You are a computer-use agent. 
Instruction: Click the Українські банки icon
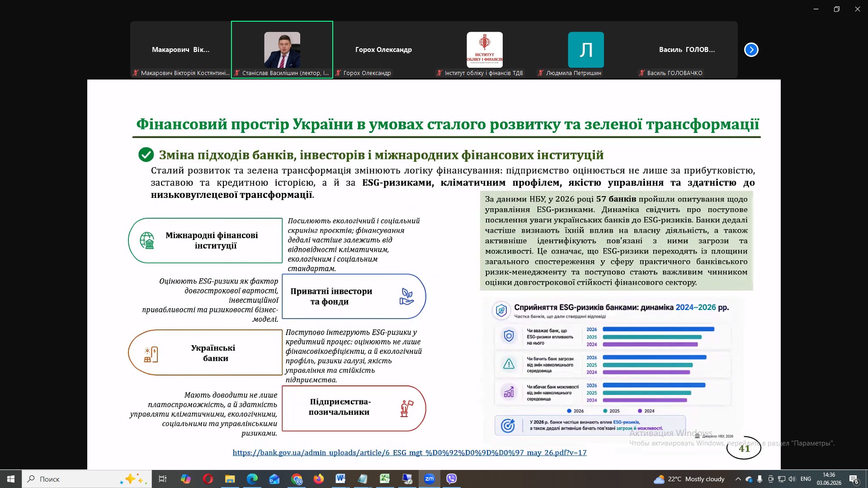pyautogui.click(x=151, y=354)
